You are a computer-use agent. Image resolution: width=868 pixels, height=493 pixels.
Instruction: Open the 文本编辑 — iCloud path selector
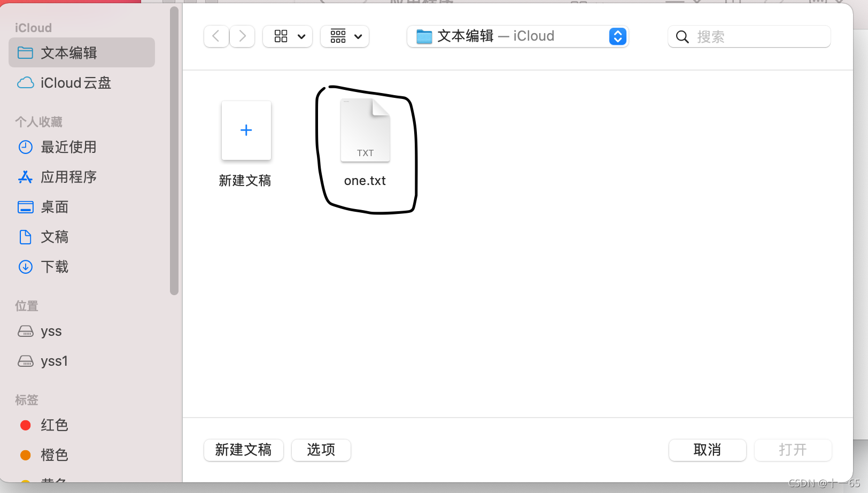pos(517,36)
